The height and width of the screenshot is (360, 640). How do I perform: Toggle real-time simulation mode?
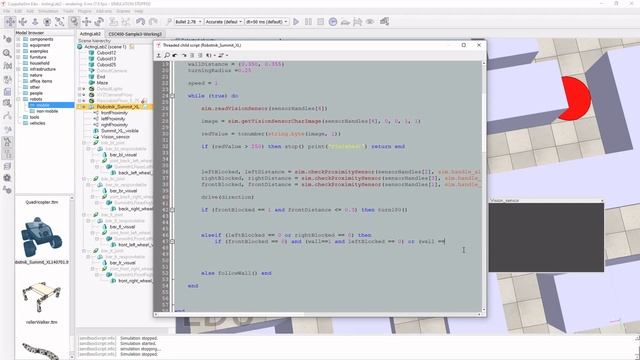333,22
